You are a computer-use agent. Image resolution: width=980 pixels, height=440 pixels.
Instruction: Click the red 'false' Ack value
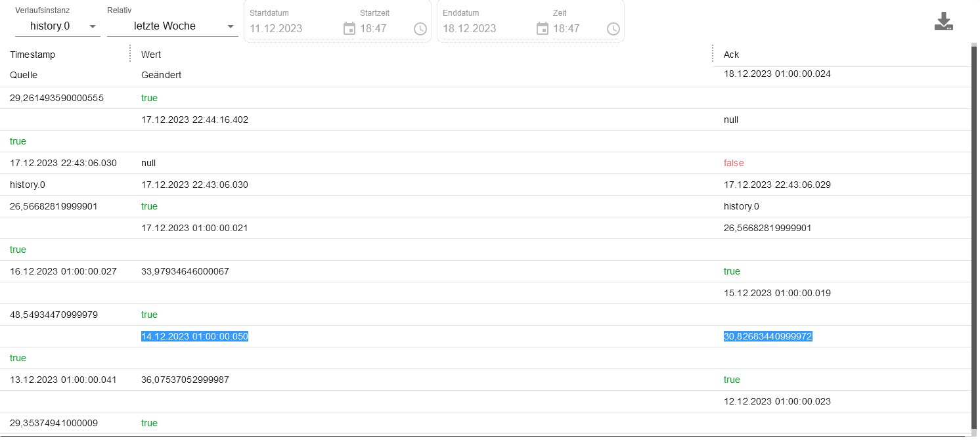pyautogui.click(x=734, y=163)
